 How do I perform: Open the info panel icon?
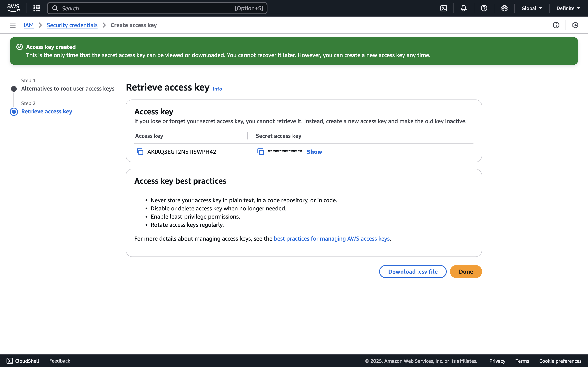click(556, 25)
